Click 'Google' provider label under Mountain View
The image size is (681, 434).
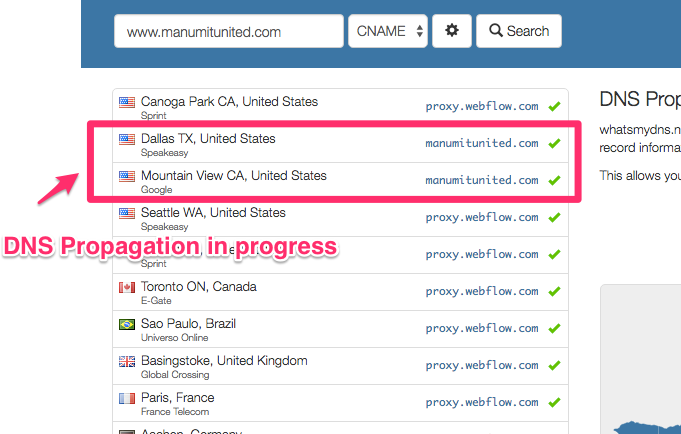(156, 190)
